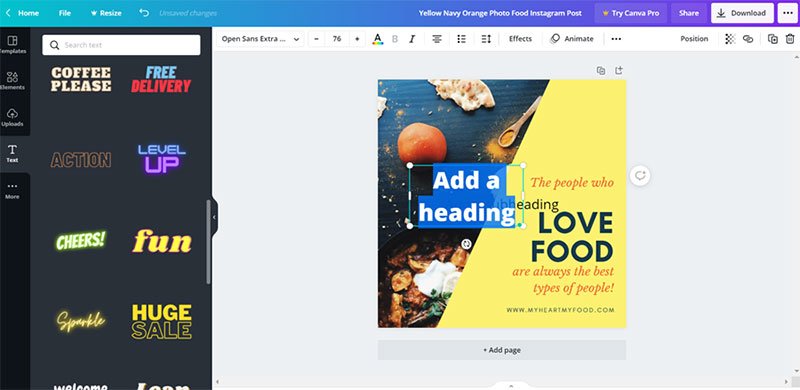The height and width of the screenshot is (390, 800).
Task: Open the text spacing options
Action: click(486, 39)
